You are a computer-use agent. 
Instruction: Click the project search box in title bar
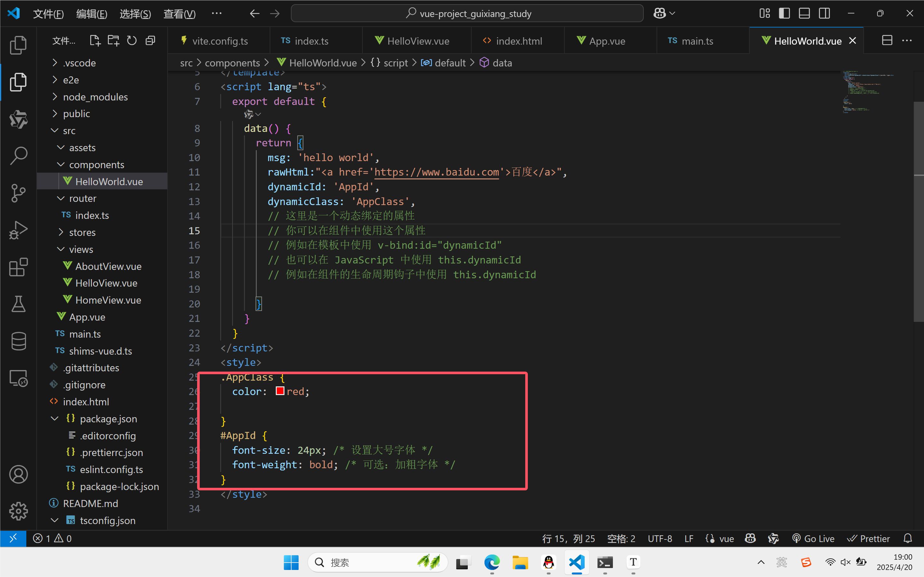coord(467,14)
